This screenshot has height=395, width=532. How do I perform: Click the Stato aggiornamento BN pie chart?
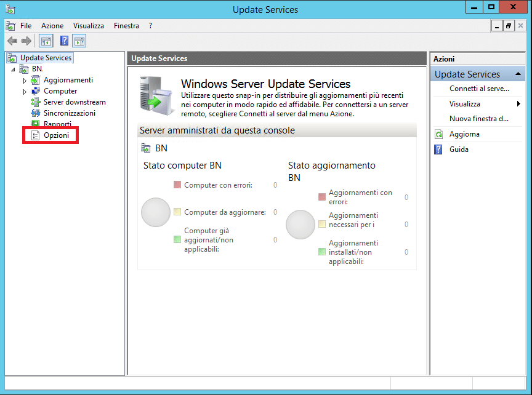click(x=300, y=225)
